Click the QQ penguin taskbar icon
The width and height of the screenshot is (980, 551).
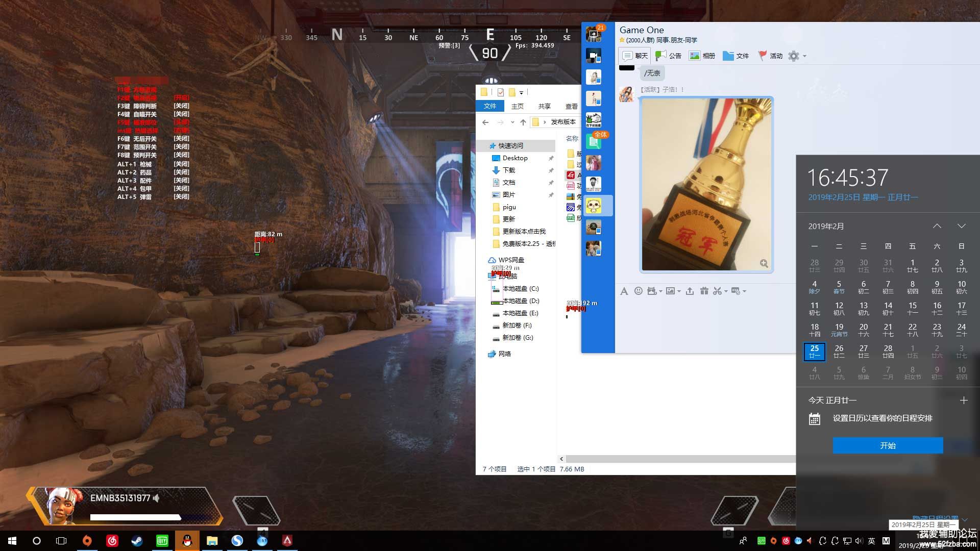click(x=187, y=541)
